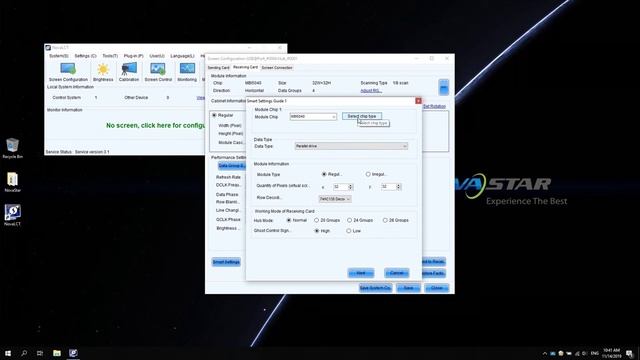The width and height of the screenshot is (640, 360).
Task: Open File Explorer from the taskbar
Action: (57, 353)
